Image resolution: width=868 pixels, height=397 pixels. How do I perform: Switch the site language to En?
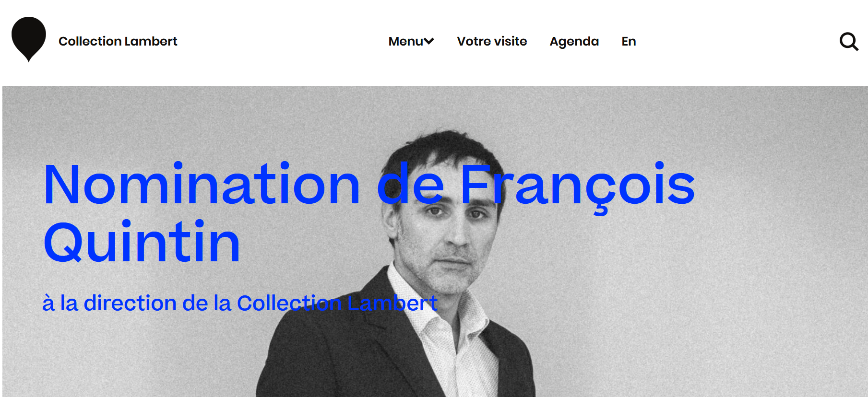pyautogui.click(x=629, y=41)
